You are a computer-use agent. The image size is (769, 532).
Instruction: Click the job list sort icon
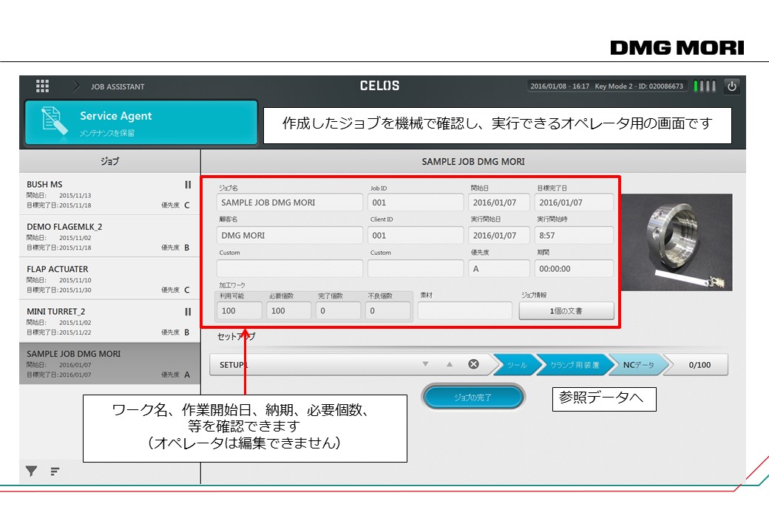coord(55,471)
